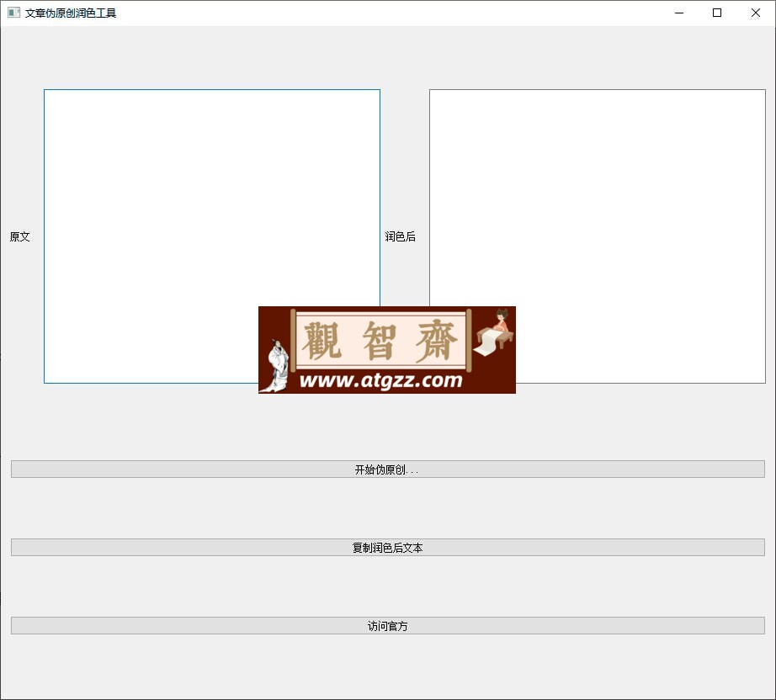The width and height of the screenshot is (776, 700).
Task: Click the 开始伪原创 button
Action: pos(387,469)
